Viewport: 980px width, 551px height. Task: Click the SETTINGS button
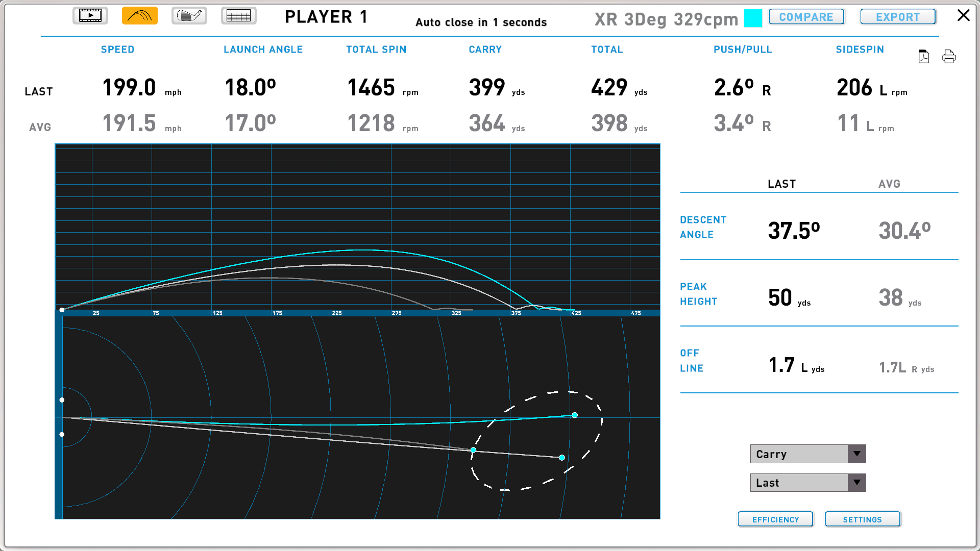coord(862,519)
